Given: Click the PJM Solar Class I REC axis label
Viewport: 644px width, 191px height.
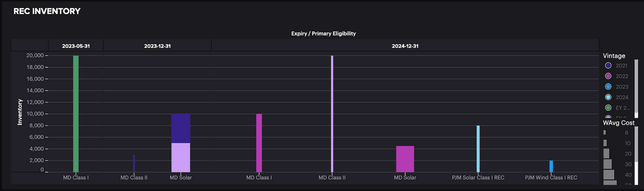Looking at the screenshot, I should click(478, 178).
